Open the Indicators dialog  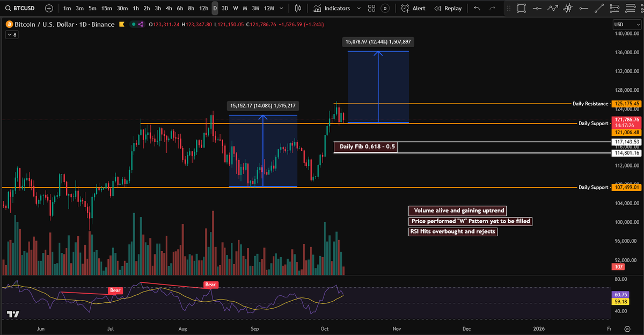(332, 8)
